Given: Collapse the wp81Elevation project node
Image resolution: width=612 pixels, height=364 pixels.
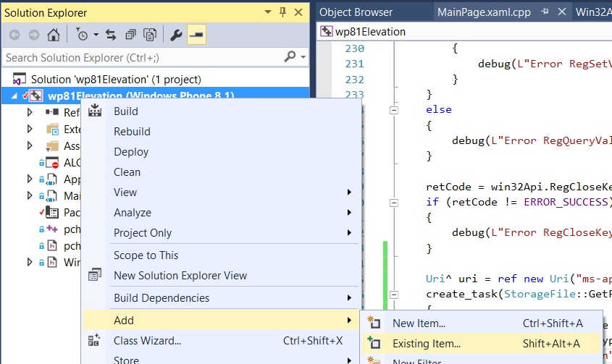Looking at the screenshot, I should 14,96.
